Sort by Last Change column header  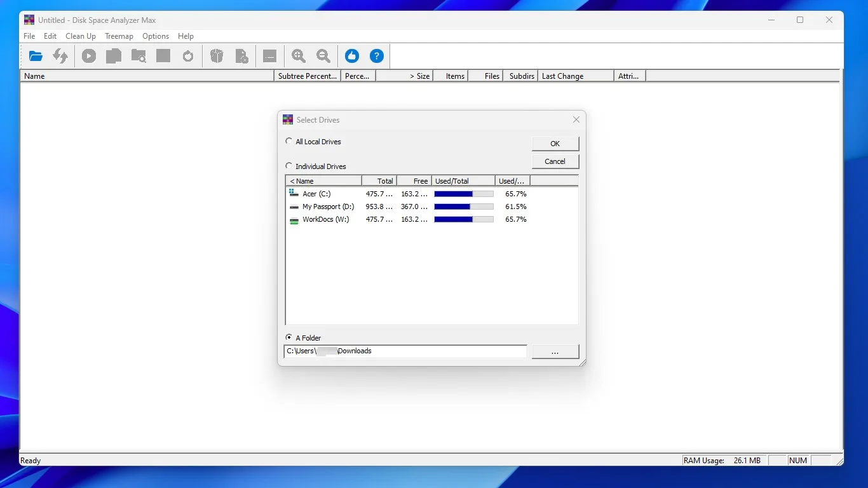(576, 76)
